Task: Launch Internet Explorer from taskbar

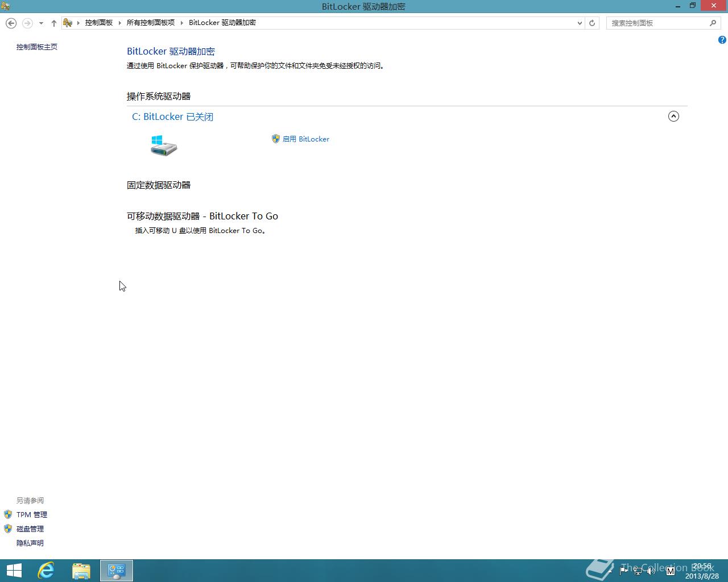Action: point(46,571)
